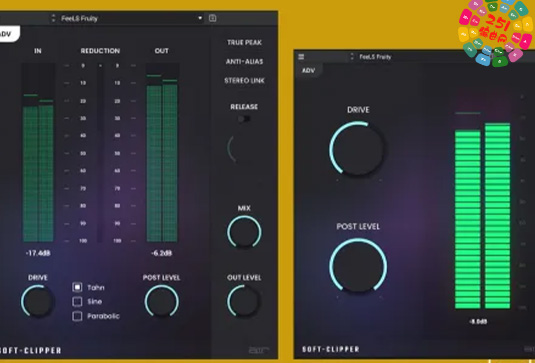Toggle the STEREO LINK option

click(244, 81)
